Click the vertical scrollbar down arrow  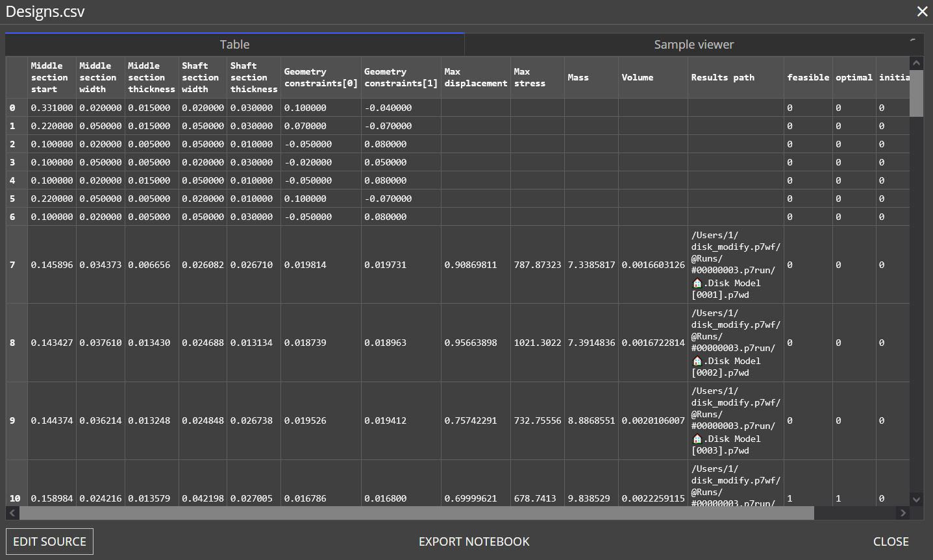coord(916,499)
